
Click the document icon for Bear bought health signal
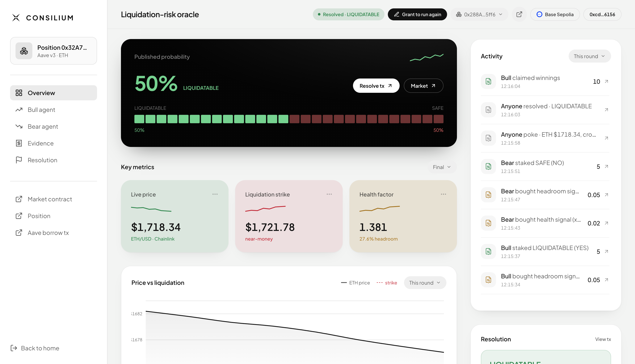(x=488, y=223)
